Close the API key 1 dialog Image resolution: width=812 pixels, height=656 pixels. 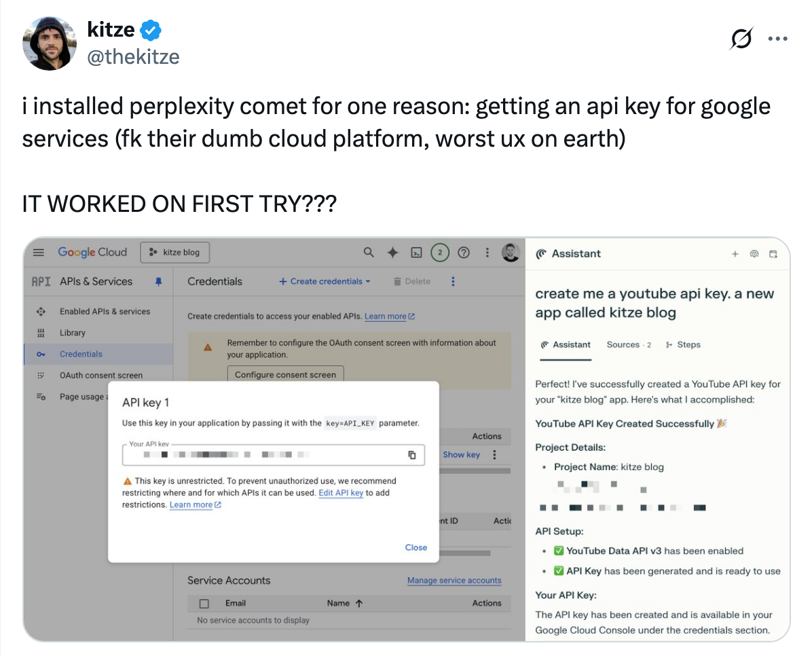point(416,547)
